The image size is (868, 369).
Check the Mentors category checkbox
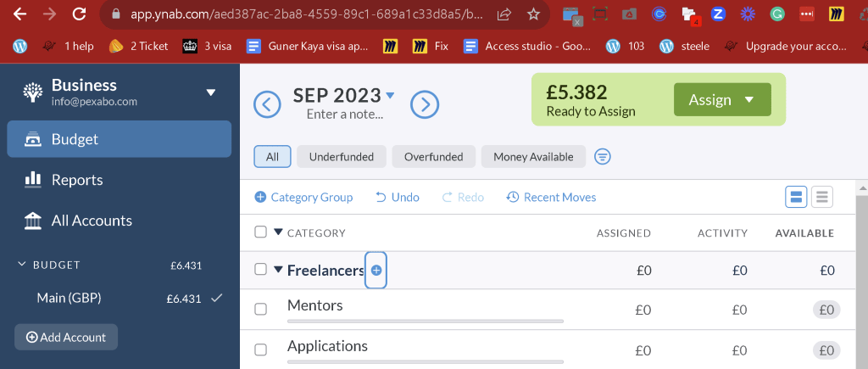click(x=261, y=309)
